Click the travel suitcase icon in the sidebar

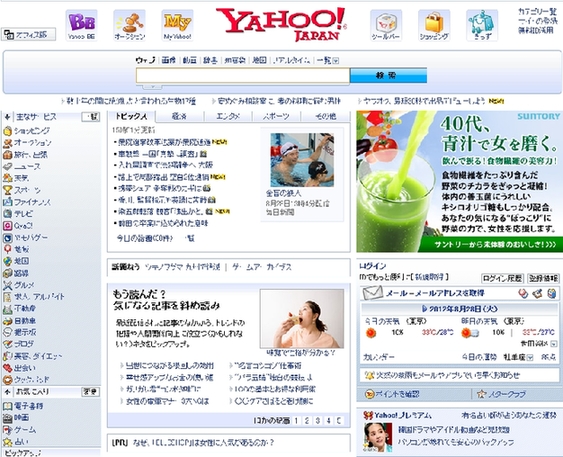tap(8, 155)
